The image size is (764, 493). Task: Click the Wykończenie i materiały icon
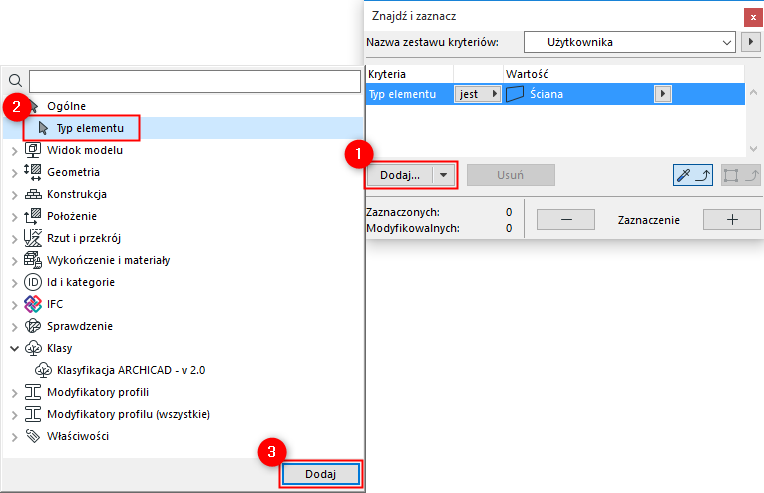point(33,260)
